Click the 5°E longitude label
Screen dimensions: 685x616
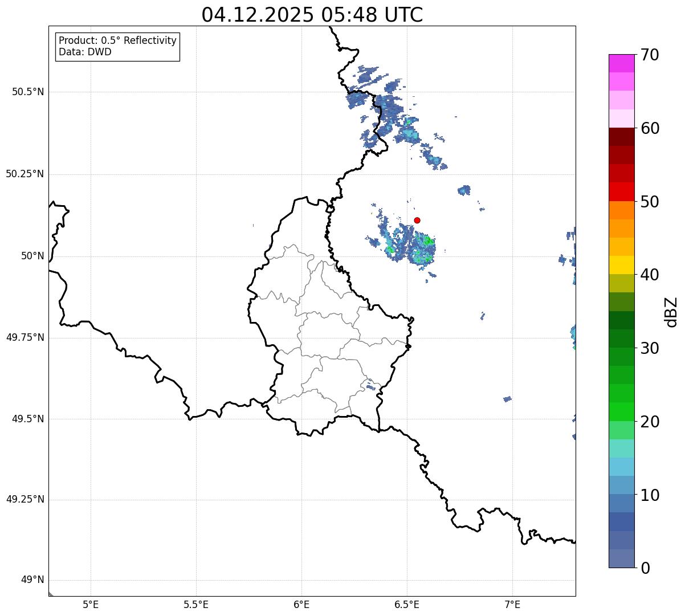tap(91, 605)
